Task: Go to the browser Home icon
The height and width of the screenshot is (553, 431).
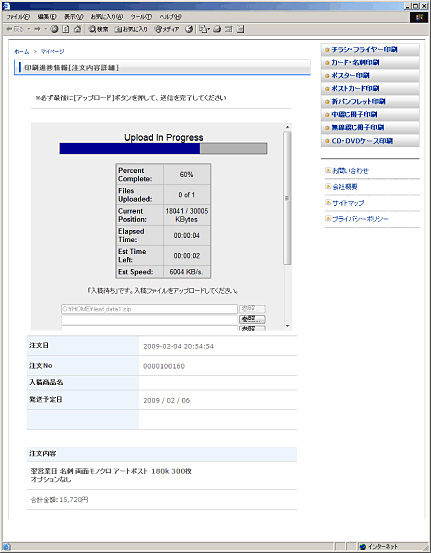Action: 78,29
